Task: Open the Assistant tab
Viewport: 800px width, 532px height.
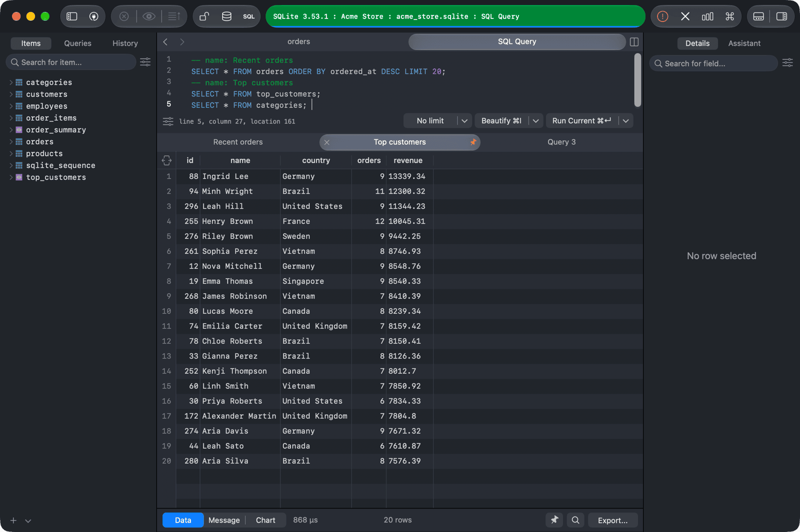Action: pyautogui.click(x=744, y=43)
